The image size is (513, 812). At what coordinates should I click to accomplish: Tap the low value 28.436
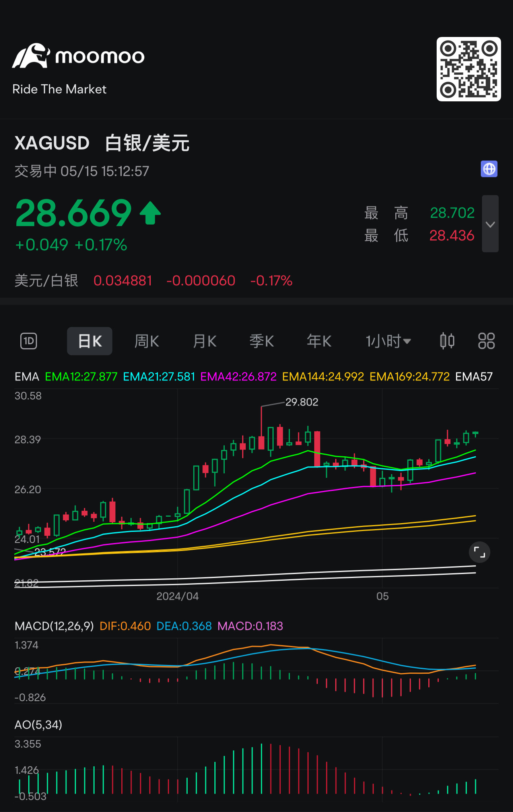[452, 236]
